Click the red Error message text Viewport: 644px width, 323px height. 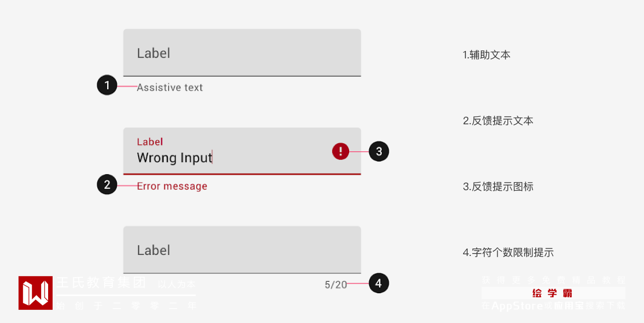[x=172, y=186]
